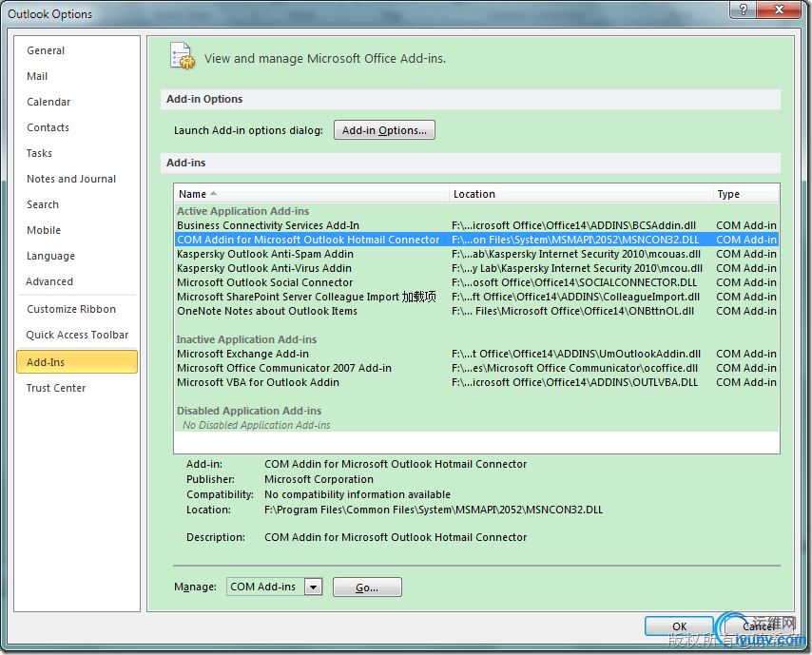812x655 pixels.
Task: Click the ocoffice.dll location path
Action: tap(575, 368)
